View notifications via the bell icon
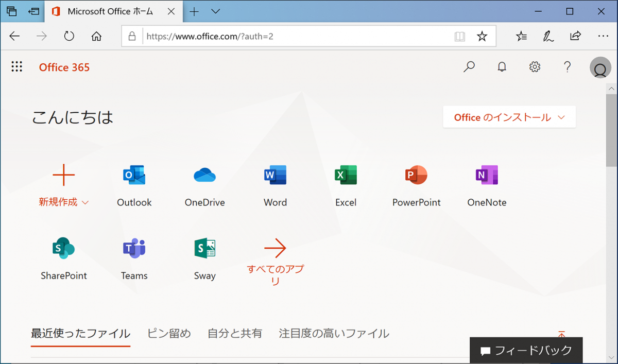This screenshot has height=364, width=618. coord(502,67)
